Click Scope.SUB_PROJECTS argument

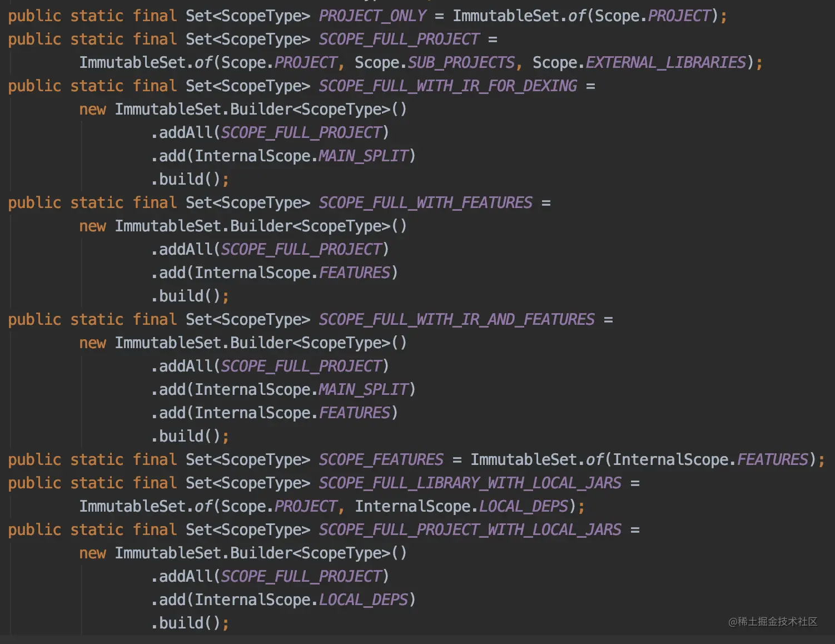[x=435, y=62]
